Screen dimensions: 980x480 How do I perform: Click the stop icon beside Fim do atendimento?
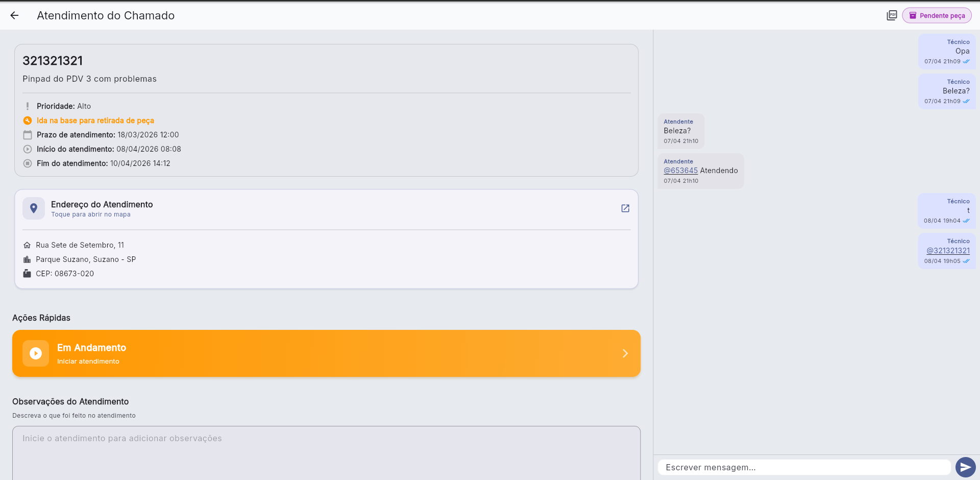point(28,163)
